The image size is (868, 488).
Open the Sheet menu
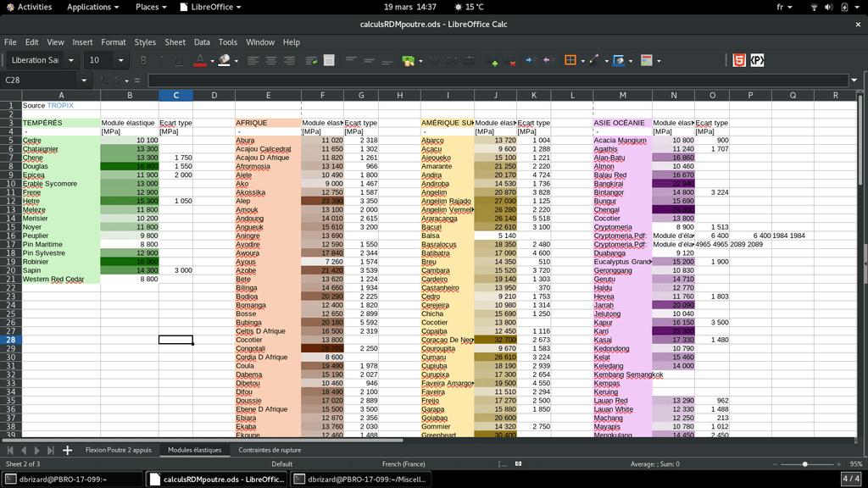175,42
